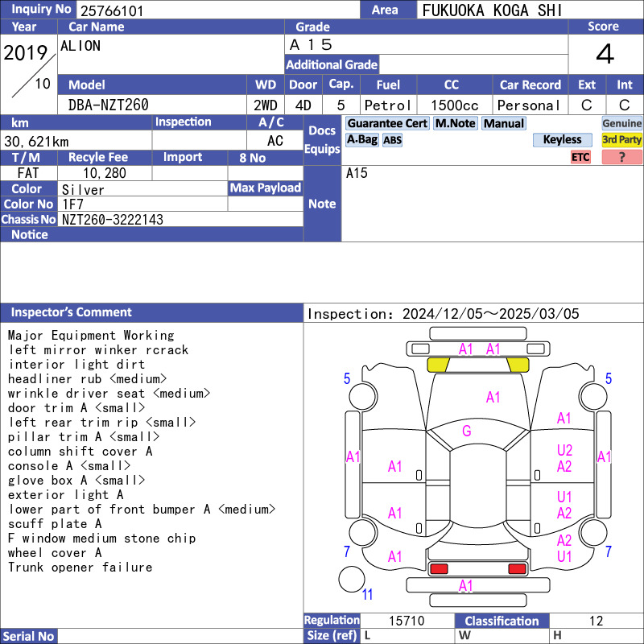
Task: Click the G marker on the windshield
Action: [x=466, y=431]
